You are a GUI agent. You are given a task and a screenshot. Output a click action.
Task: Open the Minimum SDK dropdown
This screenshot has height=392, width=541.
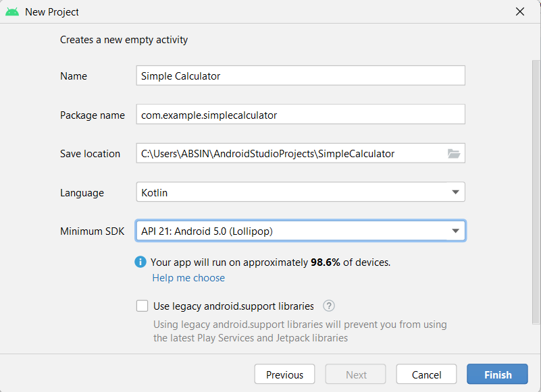pyautogui.click(x=301, y=230)
